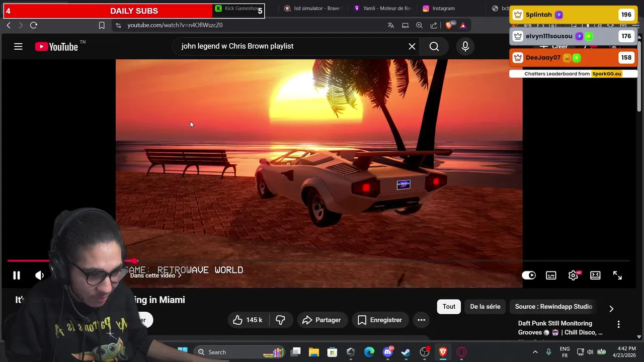Toggle autoplay switch in player

pos(529,275)
